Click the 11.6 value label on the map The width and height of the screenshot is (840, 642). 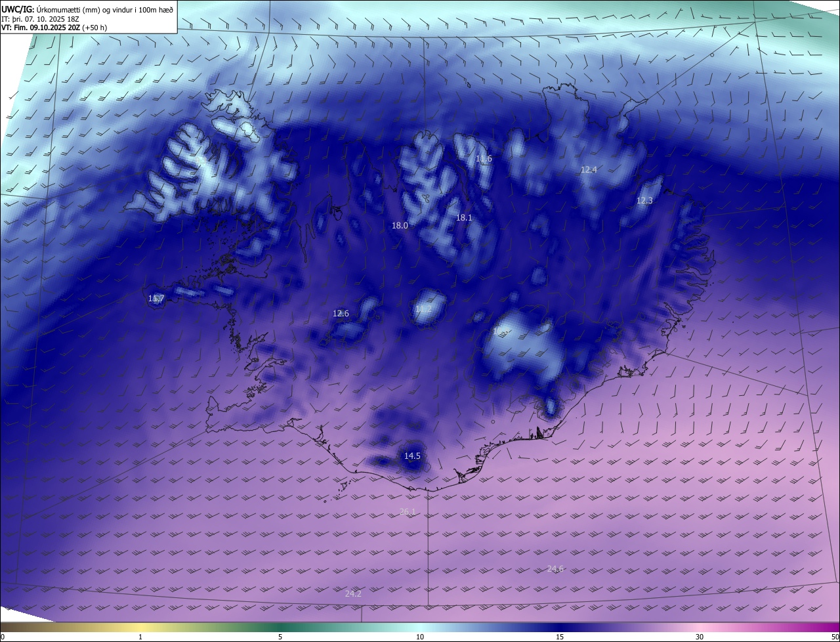click(484, 159)
